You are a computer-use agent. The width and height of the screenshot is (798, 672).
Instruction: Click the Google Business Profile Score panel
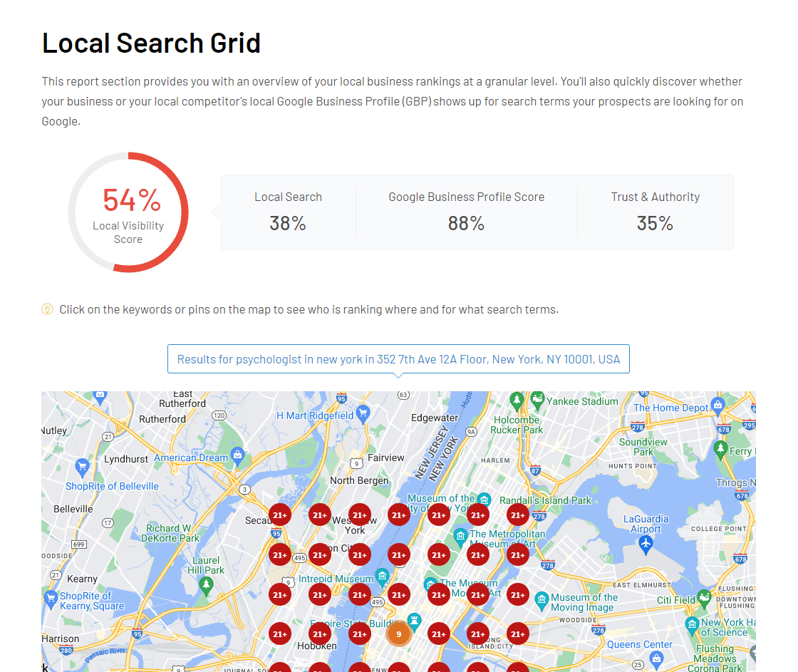pos(467,212)
